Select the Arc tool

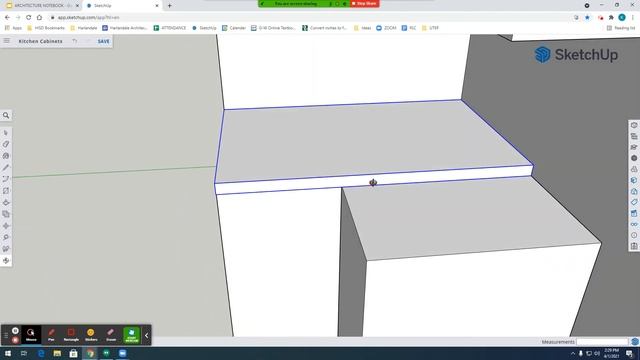(6, 179)
